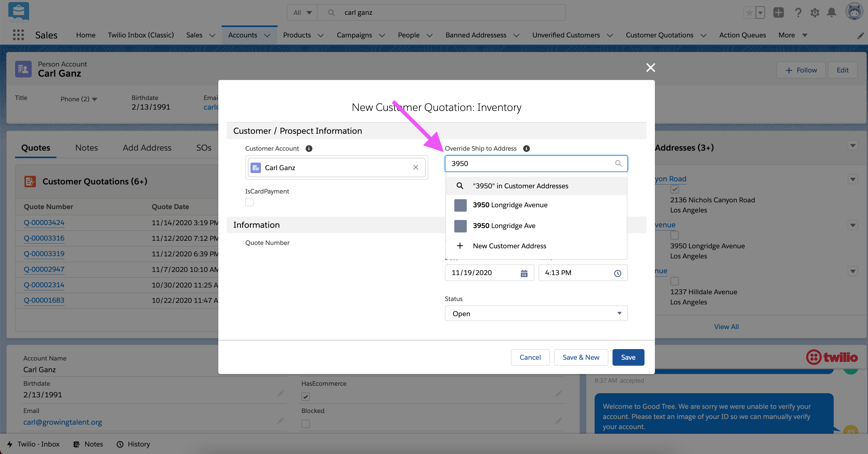Switch to the SOs tab
The image size is (868, 454).
[203, 148]
